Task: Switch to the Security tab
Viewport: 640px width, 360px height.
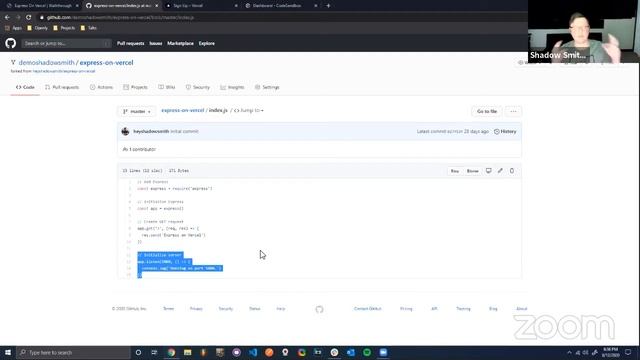Action: click(198, 87)
